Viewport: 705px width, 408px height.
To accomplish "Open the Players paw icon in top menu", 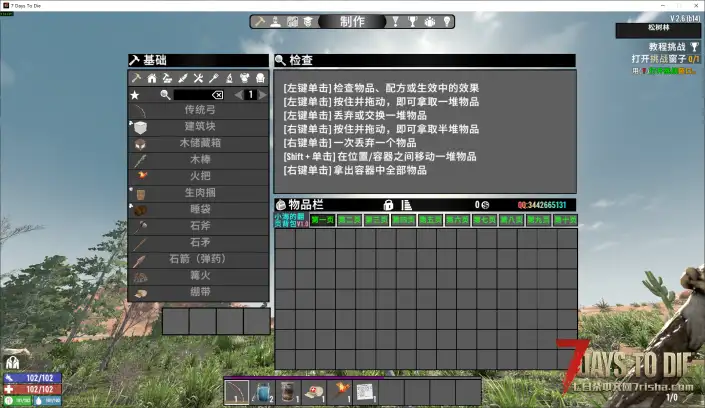I will (x=430, y=22).
